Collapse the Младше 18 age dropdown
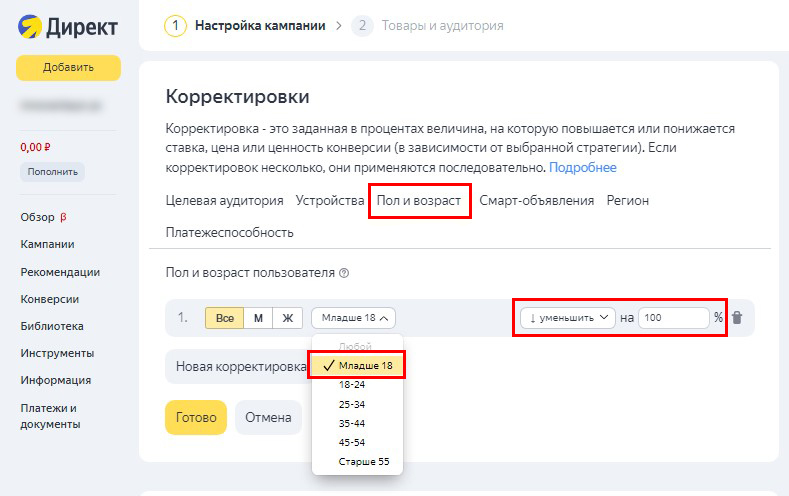789x496 pixels. point(353,318)
